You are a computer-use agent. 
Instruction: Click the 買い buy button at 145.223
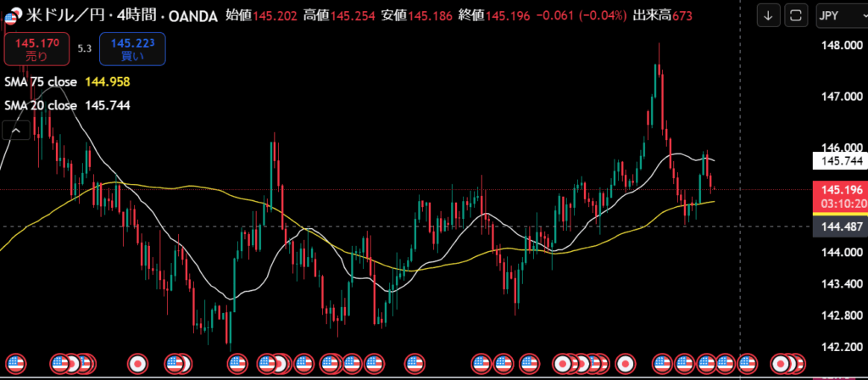coord(132,48)
